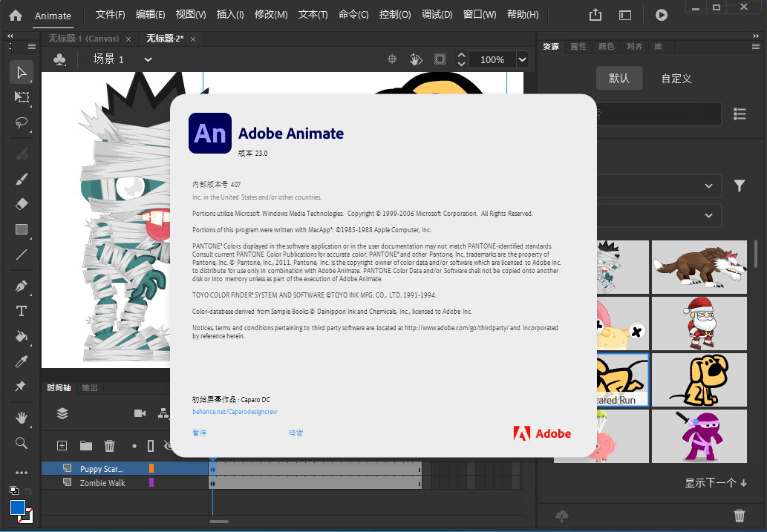Image resolution: width=767 pixels, height=532 pixels.
Task: Open the behance.net/Caparodesigncrew link
Action: pyautogui.click(x=235, y=412)
